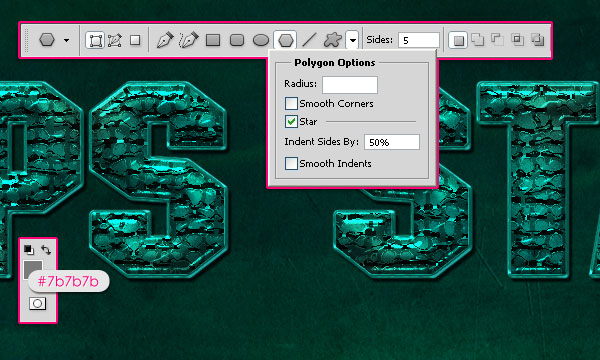Image resolution: width=600 pixels, height=360 pixels.
Task: Uncheck the Star checkbox
Action: (291, 122)
